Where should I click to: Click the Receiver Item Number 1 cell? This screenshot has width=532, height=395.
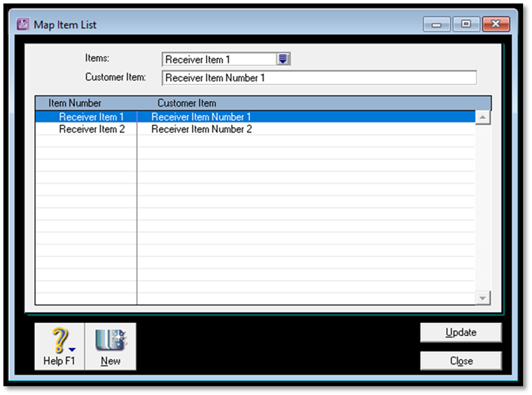click(x=201, y=117)
